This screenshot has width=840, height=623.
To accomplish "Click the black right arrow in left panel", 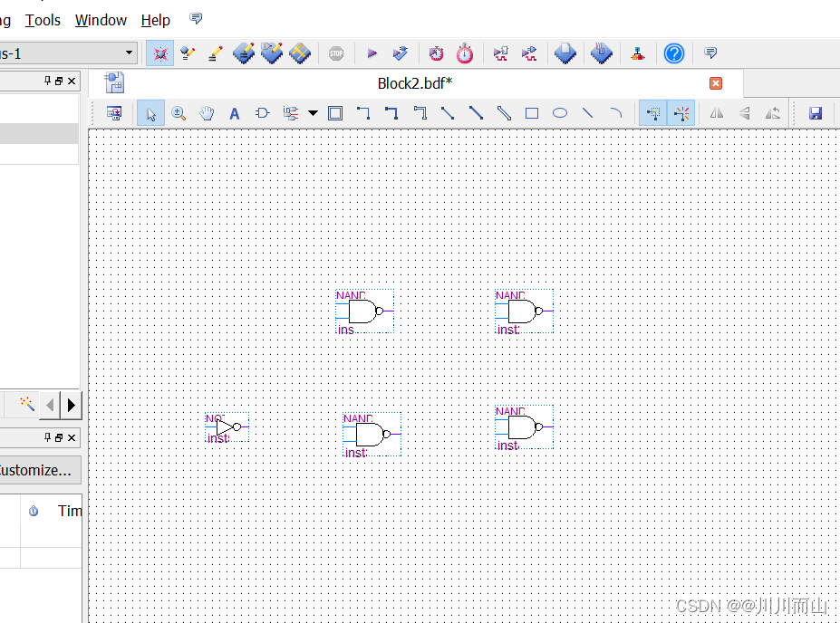I will pos(71,405).
